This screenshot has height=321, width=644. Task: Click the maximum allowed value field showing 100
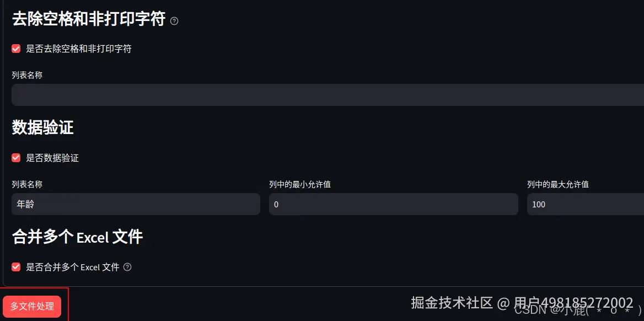(584, 204)
